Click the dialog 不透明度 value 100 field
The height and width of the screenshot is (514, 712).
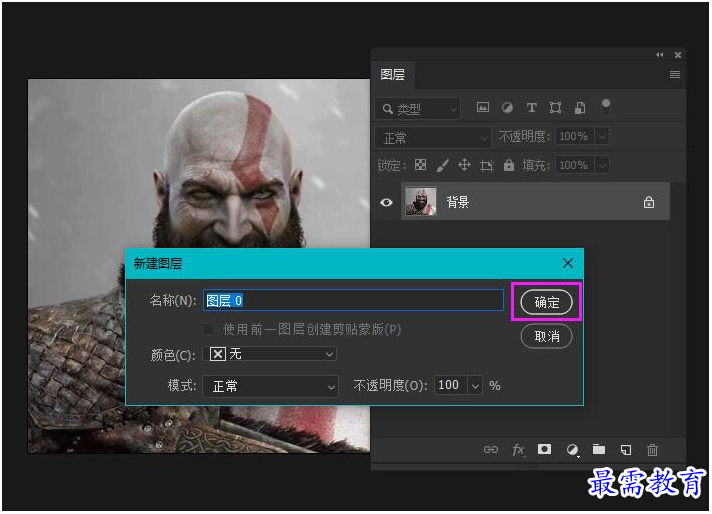[451, 386]
